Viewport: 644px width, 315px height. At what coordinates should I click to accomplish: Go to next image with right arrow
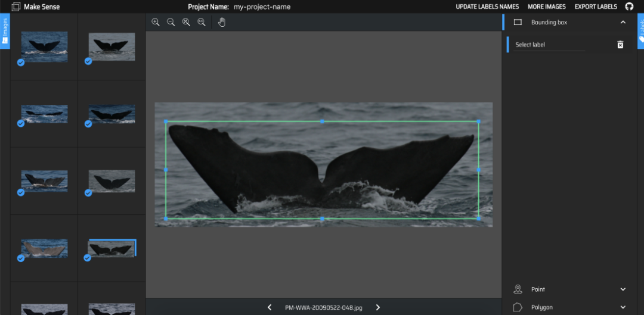[x=377, y=307]
